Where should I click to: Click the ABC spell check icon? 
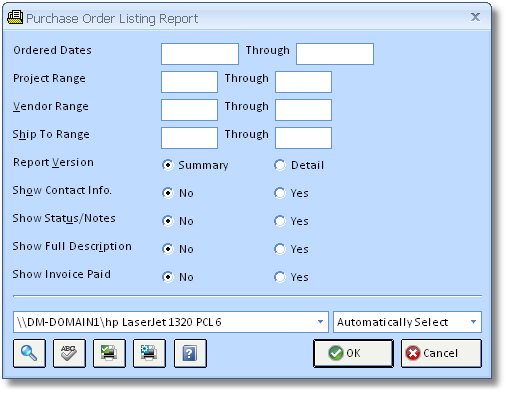(x=69, y=353)
